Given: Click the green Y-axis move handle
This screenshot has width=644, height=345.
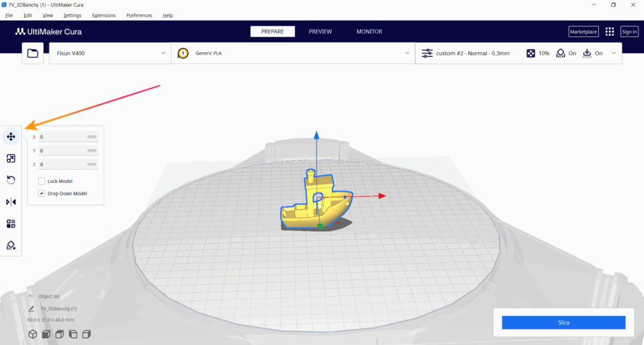Looking at the screenshot, I should pyautogui.click(x=320, y=226).
